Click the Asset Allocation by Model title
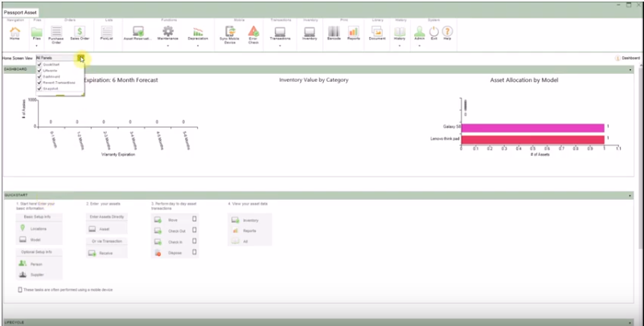Viewport: 644px width, 326px height. click(524, 80)
